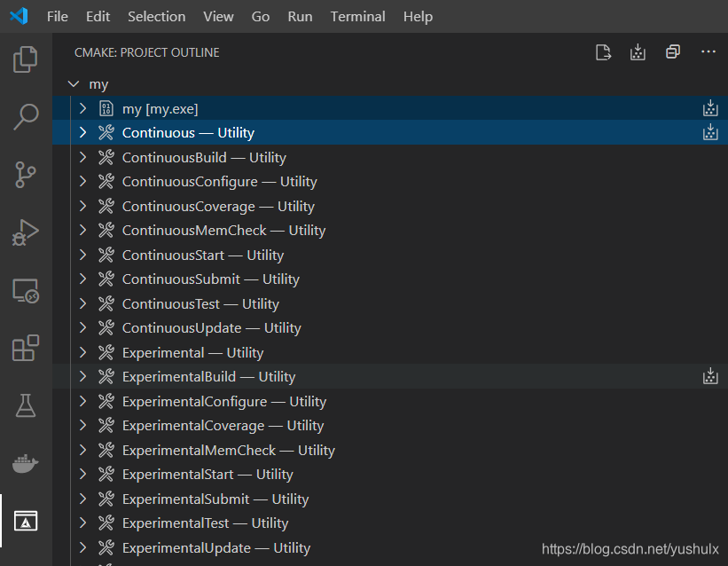Open the Help menu
Viewport: 728px width, 566px height.
(418, 17)
